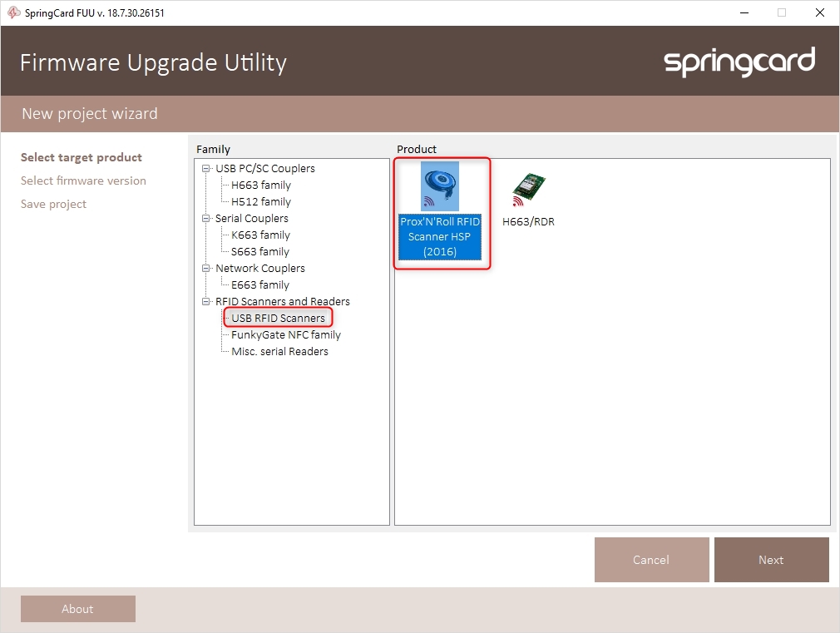Select FunkyGate NFC family

pos(285,334)
